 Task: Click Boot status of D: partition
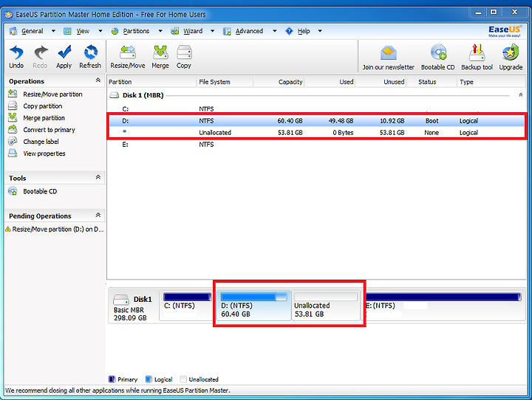click(x=432, y=121)
